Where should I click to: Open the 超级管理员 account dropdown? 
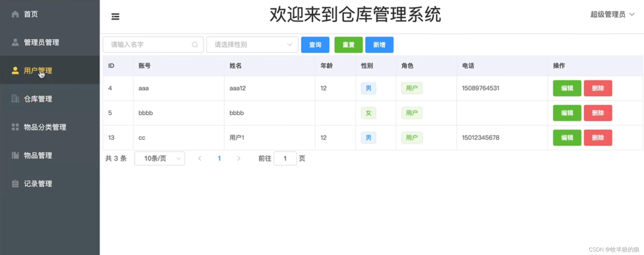612,14
